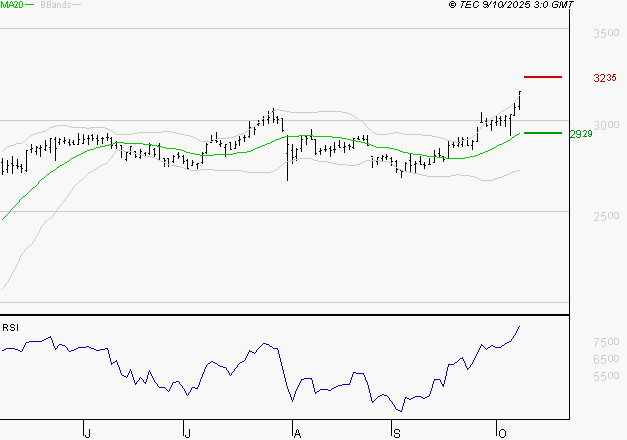Click the latest, highest price bar
This screenshot has width=627, height=440.
[x=520, y=98]
